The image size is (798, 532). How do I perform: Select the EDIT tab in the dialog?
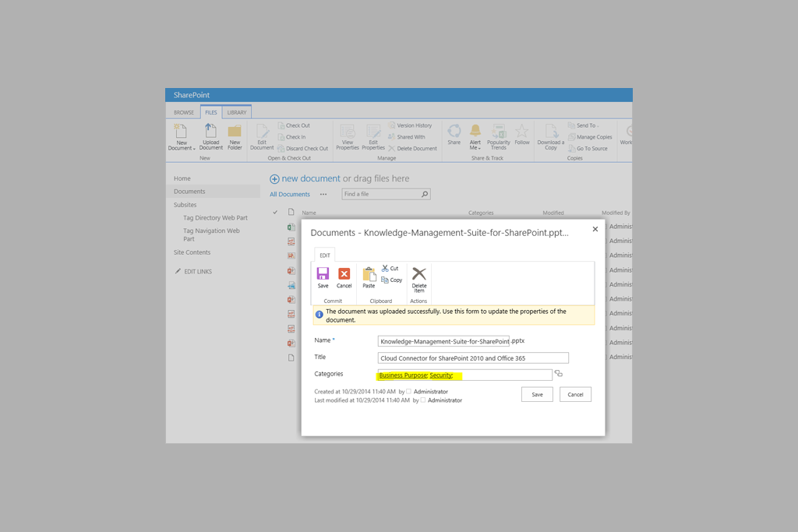[x=325, y=255]
